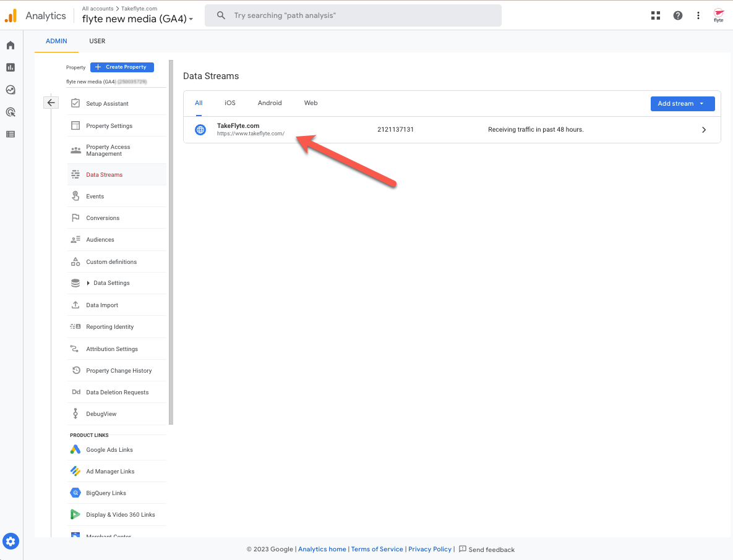Image resolution: width=733 pixels, height=560 pixels.
Task: Click the DebugView icon
Action: (x=75, y=414)
